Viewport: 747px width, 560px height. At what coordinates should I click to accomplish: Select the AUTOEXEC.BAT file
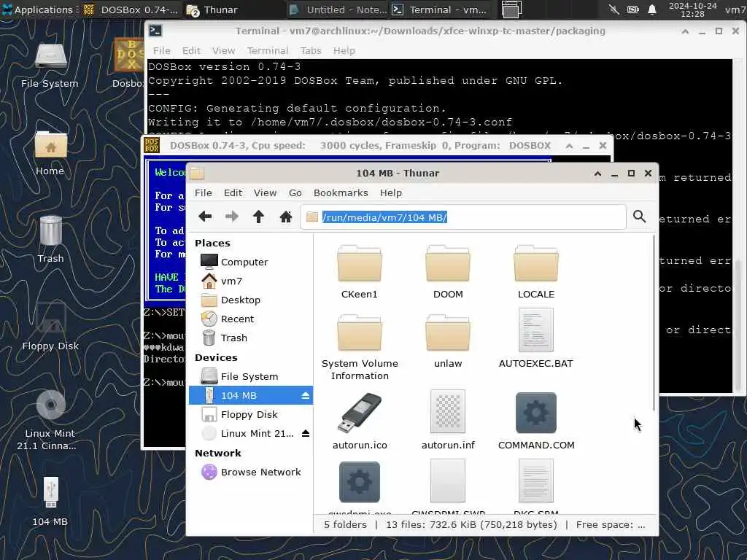click(x=536, y=338)
